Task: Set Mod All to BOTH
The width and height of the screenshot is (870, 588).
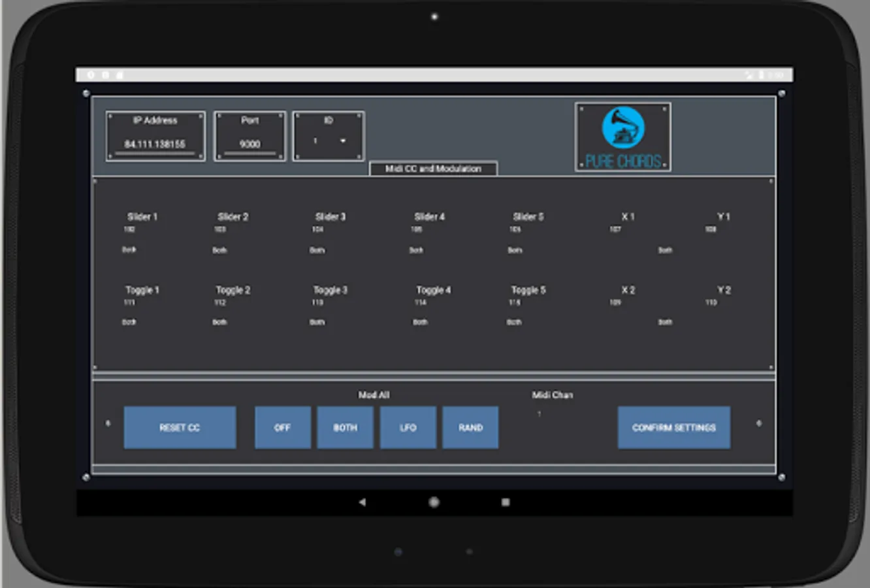Action: [x=345, y=427]
